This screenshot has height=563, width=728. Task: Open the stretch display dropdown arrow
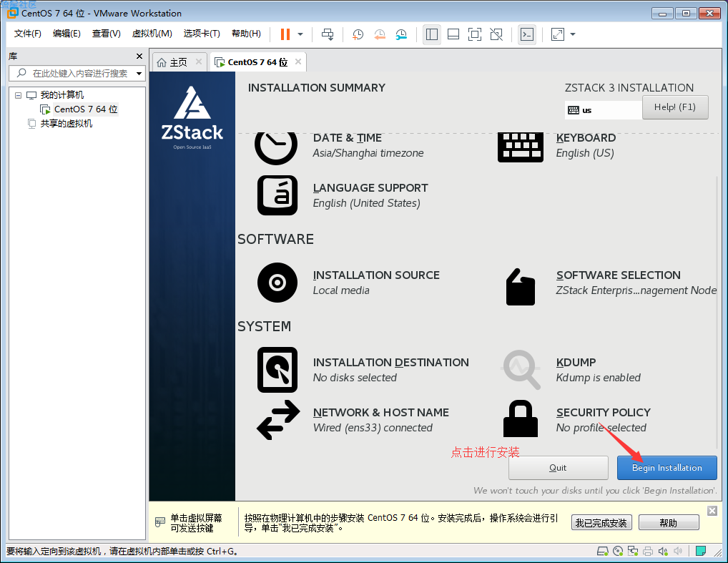coord(573,34)
